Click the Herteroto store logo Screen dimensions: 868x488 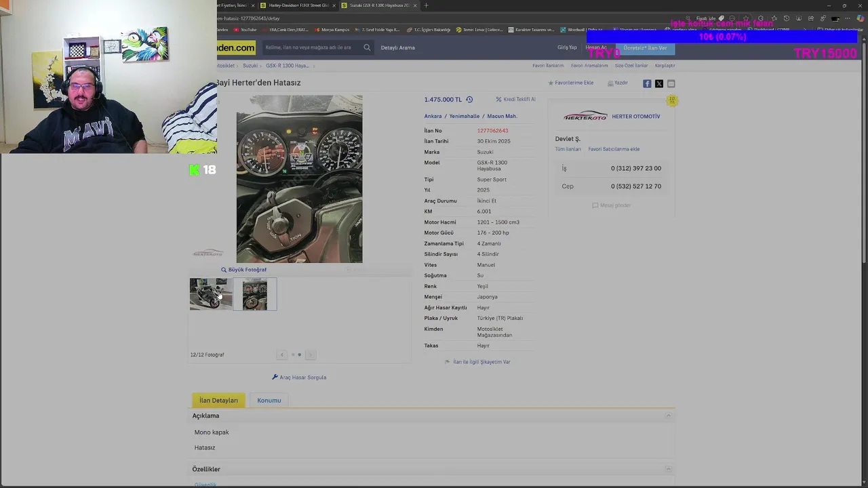(585, 117)
